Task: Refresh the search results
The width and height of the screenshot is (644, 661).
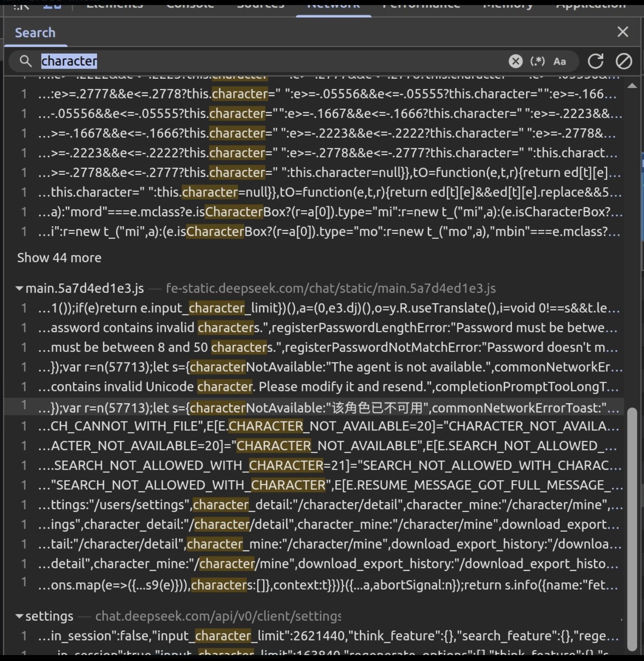Action: click(595, 61)
